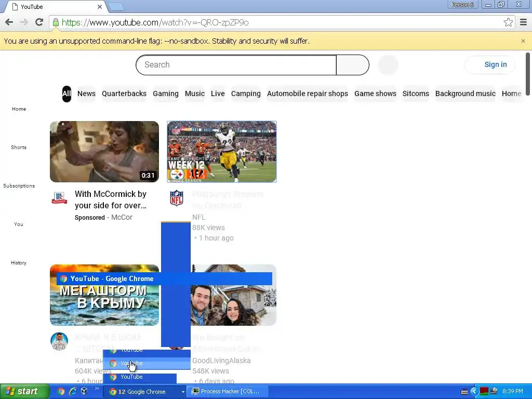Go back using the browser back arrow
532x399 pixels.
click(9, 22)
